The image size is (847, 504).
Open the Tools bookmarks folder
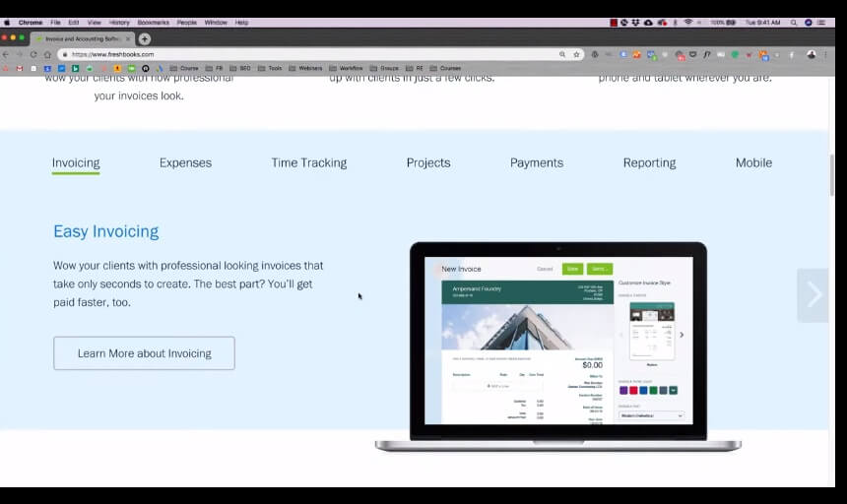270,69
